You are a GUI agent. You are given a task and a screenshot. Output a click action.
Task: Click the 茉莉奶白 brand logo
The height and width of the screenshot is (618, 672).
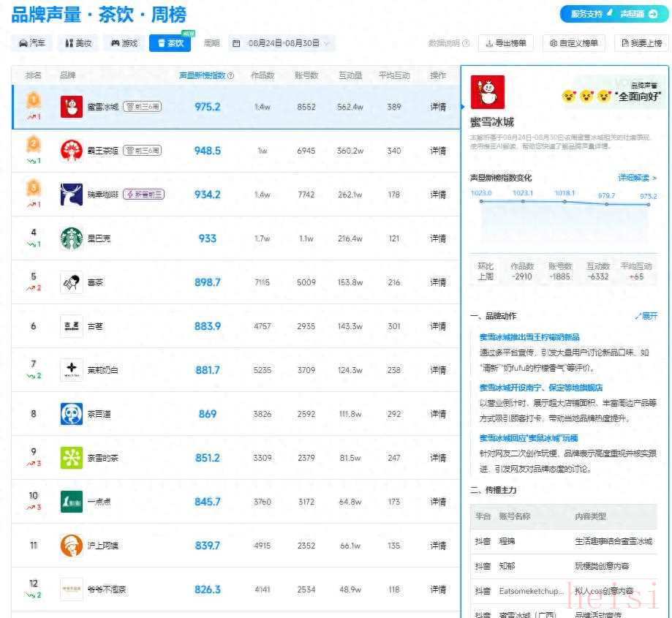pyautogui.click(x=72, y=370)
